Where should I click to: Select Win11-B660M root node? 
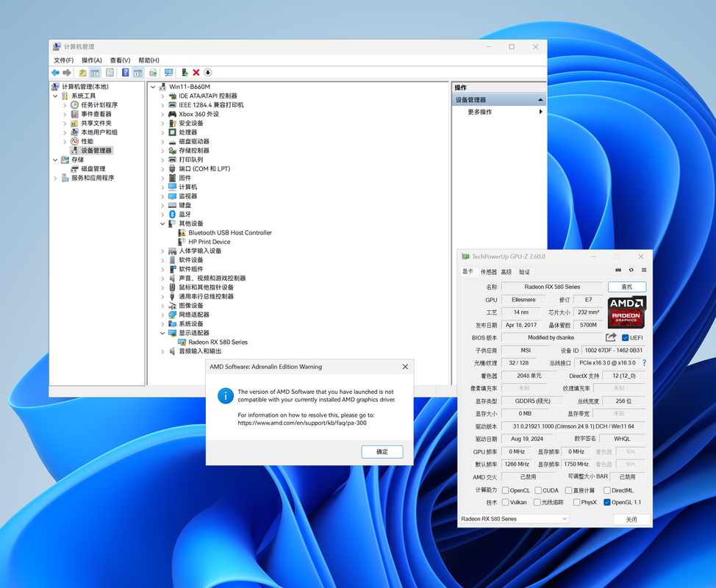click(190, 87)
